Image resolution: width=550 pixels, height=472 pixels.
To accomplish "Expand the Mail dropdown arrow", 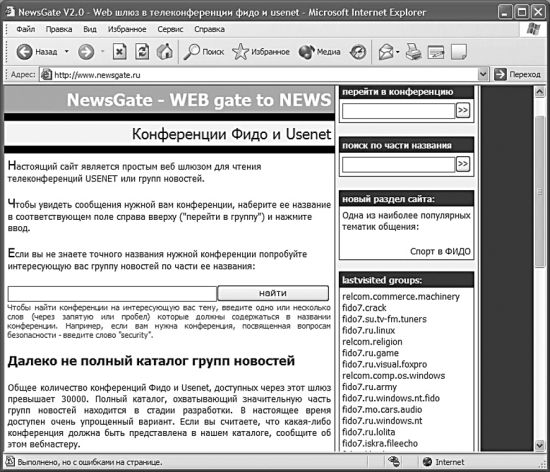I will point(398,52).
